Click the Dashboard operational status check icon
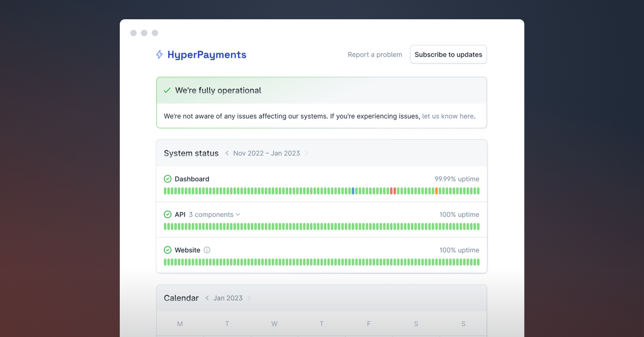 (167, 179)
